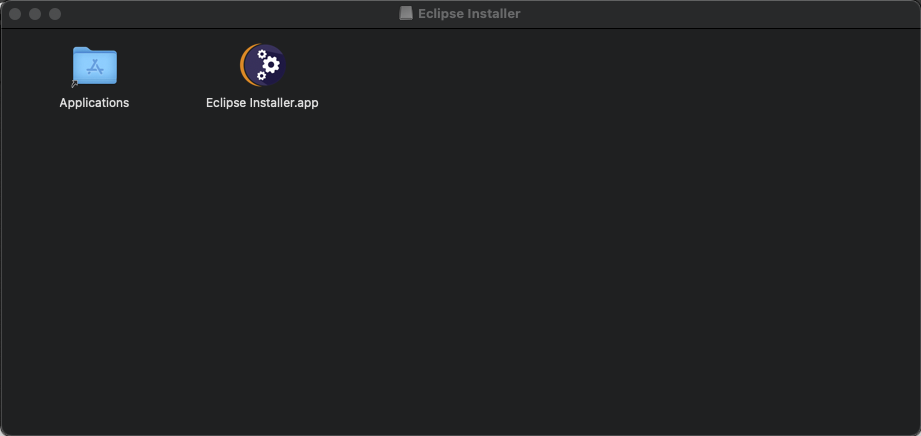Select the "Applications" text label

click(x=94, y=103)
